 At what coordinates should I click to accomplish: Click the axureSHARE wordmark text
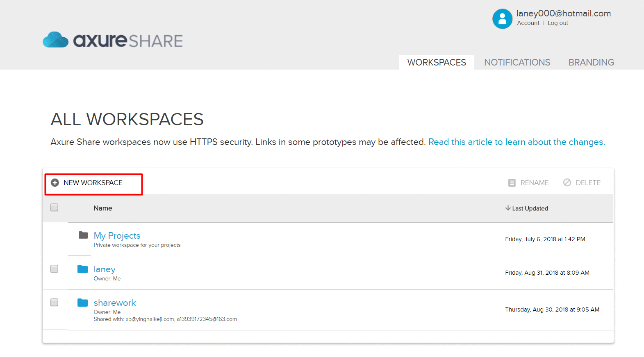[x=128, y=41]
